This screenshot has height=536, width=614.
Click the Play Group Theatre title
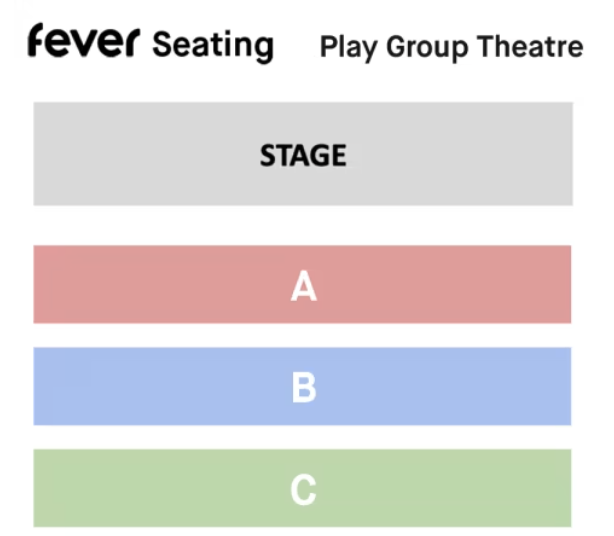click(x=451, y=47)
